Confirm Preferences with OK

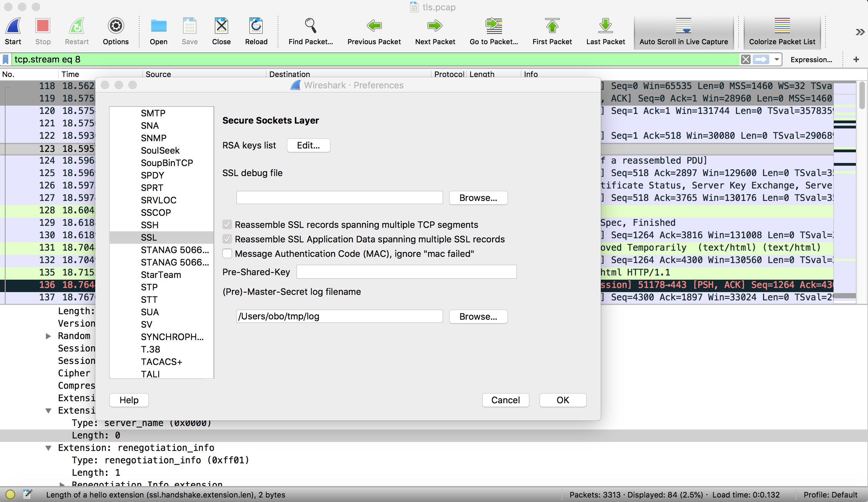(563, 400)
